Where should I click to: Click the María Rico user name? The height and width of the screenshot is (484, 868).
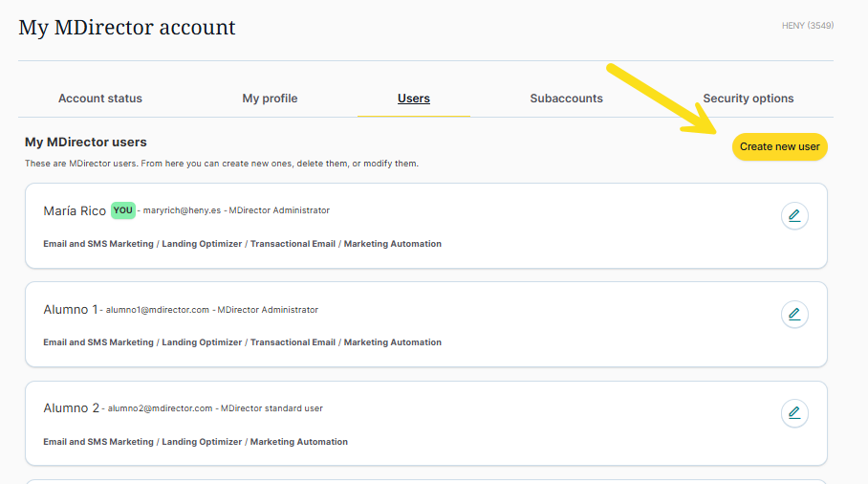tap(75, 210)
